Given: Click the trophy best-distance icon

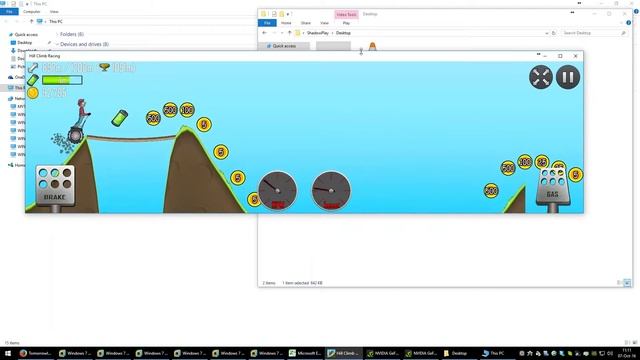Looking at the screenshot, I should tap(104, 67).
